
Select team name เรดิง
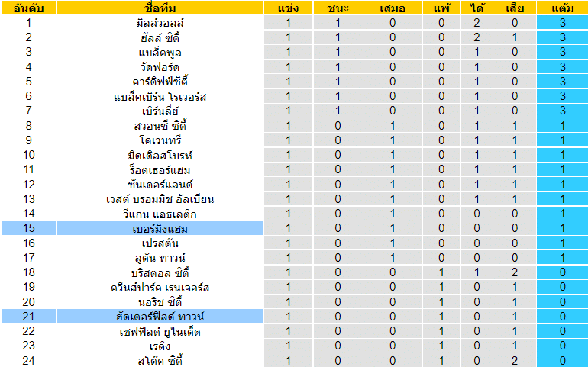click(160, 346)
